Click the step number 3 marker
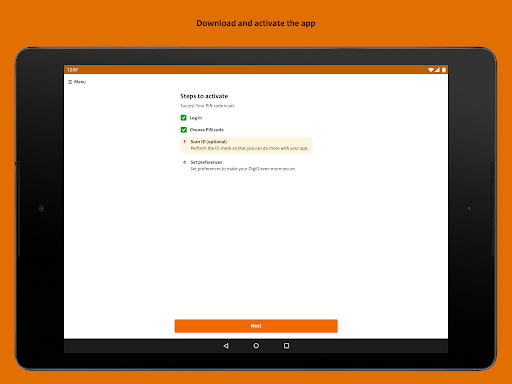This screenshot has width=512, height=384. tap(184, 142)
